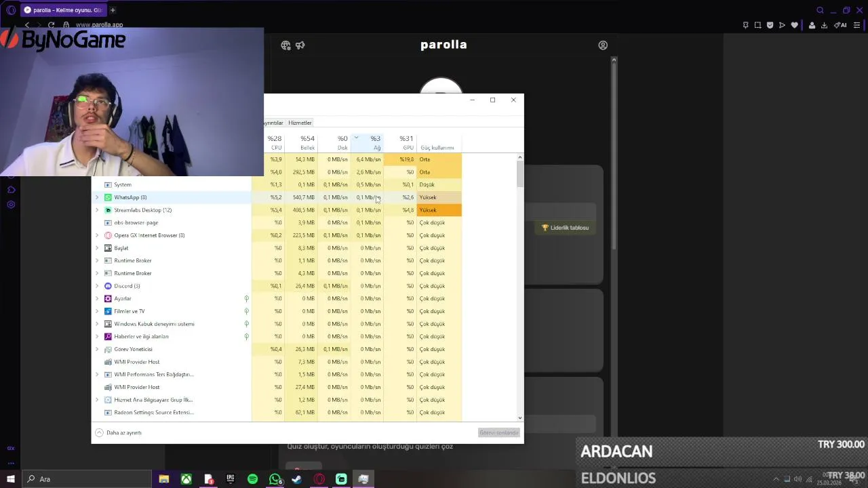The height and width of the screenshot is (488, 868).
Task: Open the Liderlik tablosu button on parolla
Action: pos(566,228)
